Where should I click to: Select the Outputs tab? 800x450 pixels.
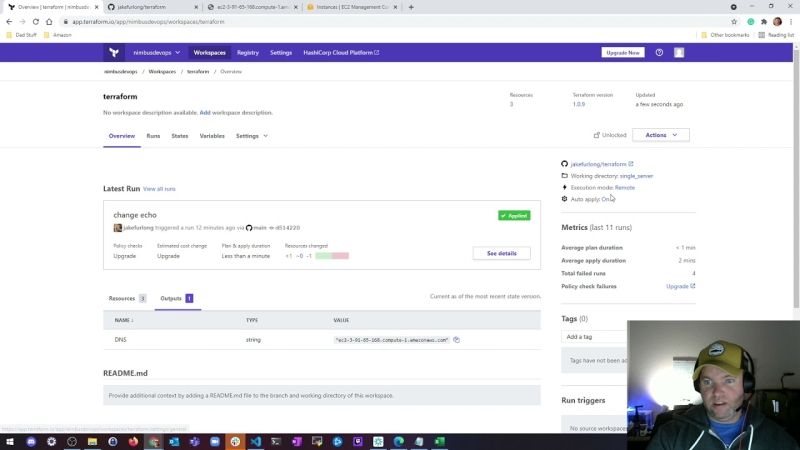pos(177,298)
